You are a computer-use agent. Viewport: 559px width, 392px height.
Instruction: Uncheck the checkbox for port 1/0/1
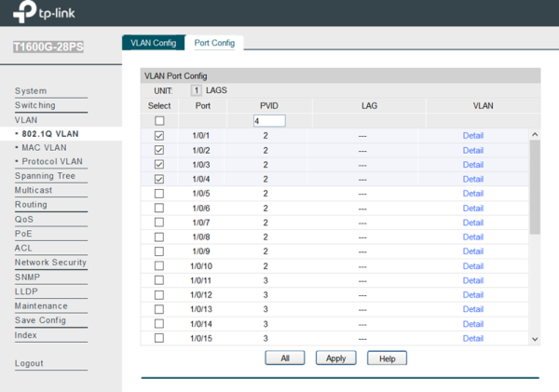point(158,136)
